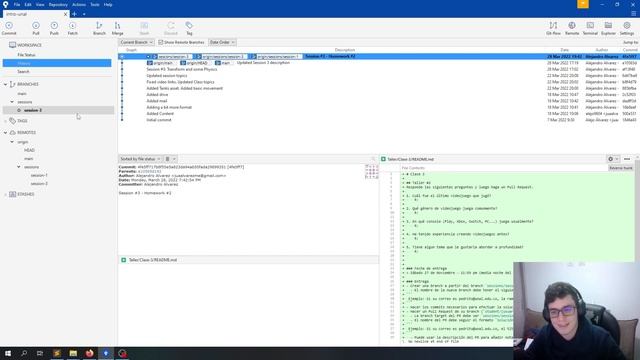
Task: Select History in Workspace
Action: 57,63
